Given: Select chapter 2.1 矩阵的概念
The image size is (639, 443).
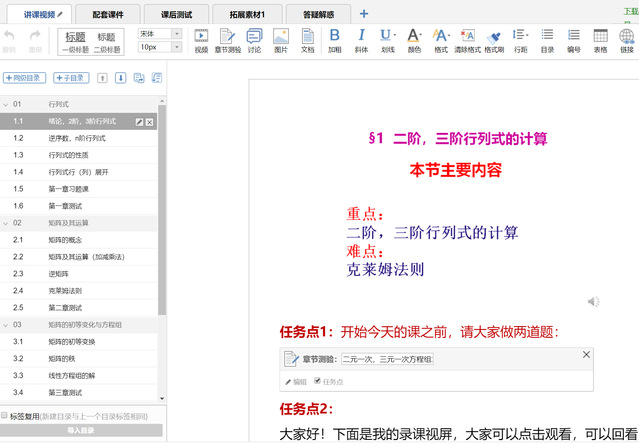Looking at the screenshot, I should click(x=78, y=240).
